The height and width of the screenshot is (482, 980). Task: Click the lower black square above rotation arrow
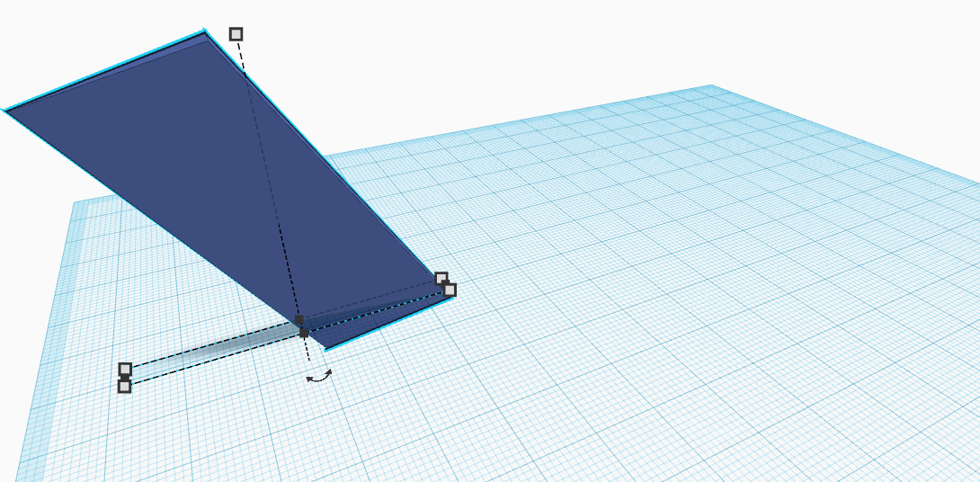pos(304,334)
